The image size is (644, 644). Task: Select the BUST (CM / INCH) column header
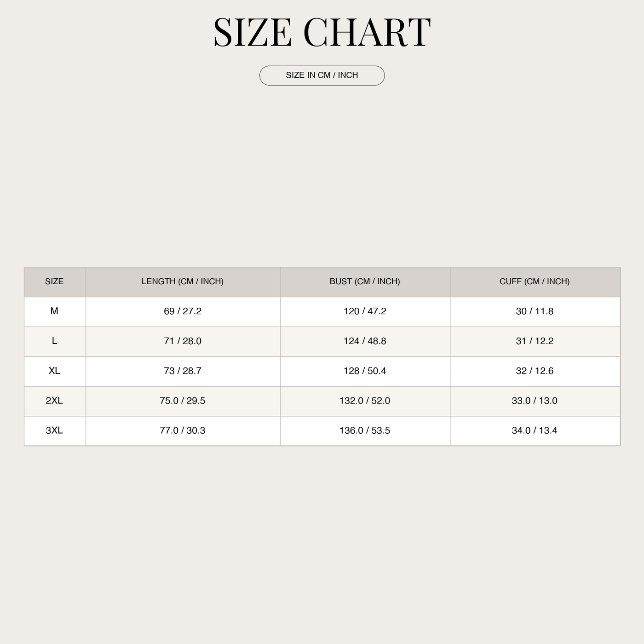pyautogui.click(x=365, y=282)
